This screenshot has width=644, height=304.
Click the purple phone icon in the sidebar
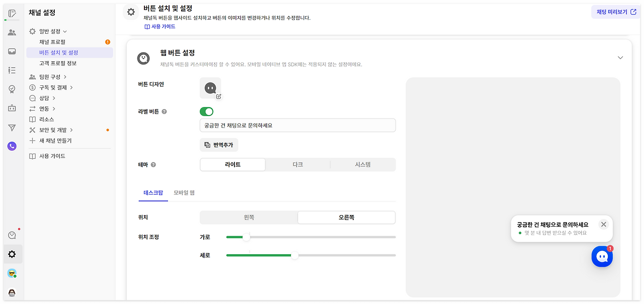coord(12,146)
